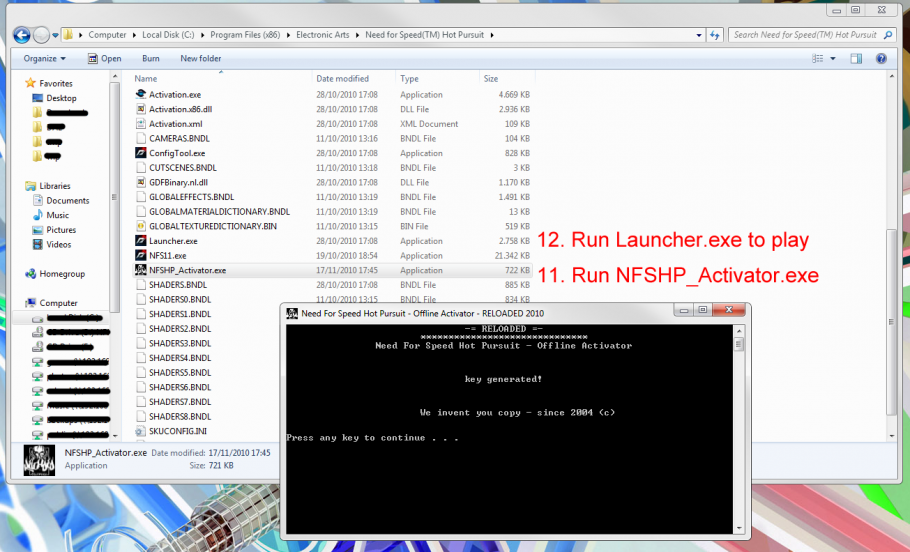This screenshot has height=552, width=910.
Task: Click the navigation pane scrollbar
Action: point(114,197)
